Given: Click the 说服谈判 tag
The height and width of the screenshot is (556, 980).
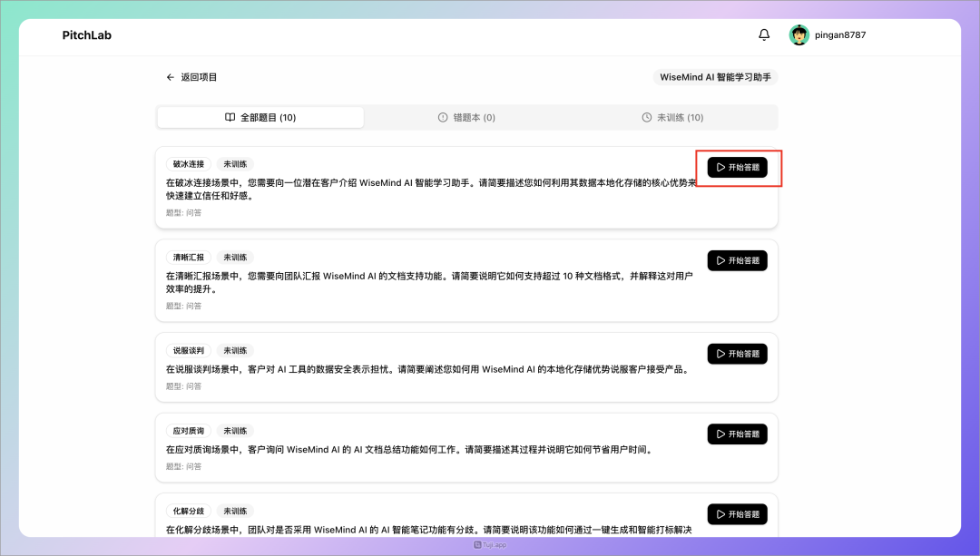Looking at the screenshot, I should click(189, 350).
